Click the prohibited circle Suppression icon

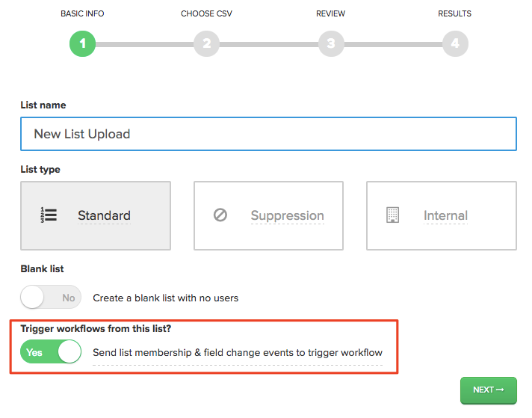tap(220, 215)
